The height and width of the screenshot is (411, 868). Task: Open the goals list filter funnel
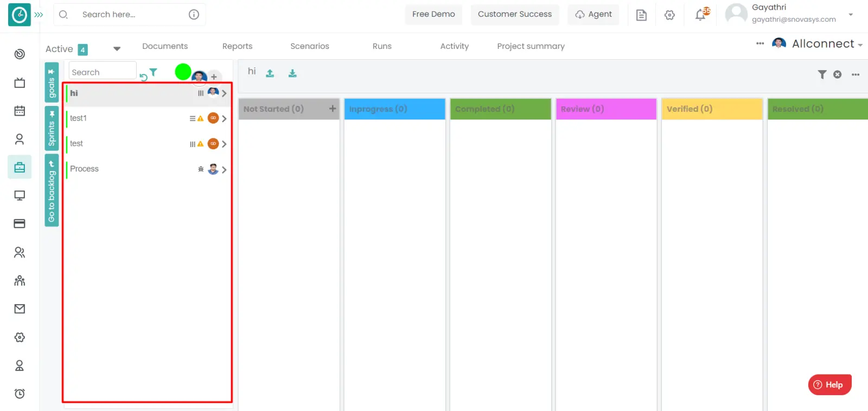point(154,72)
